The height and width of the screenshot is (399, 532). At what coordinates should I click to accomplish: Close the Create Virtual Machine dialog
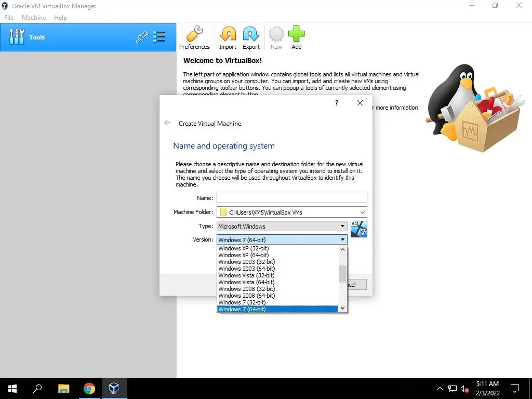click(x=360, y=103)
